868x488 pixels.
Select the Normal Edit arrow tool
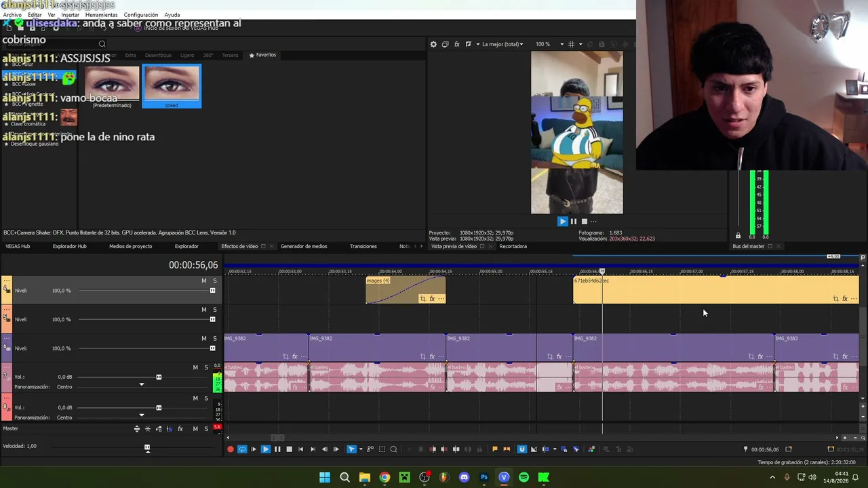coord(351,449)
